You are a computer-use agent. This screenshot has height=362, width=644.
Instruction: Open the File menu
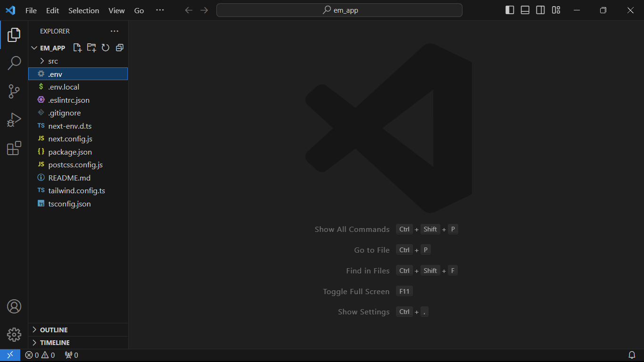coord(31,10)
